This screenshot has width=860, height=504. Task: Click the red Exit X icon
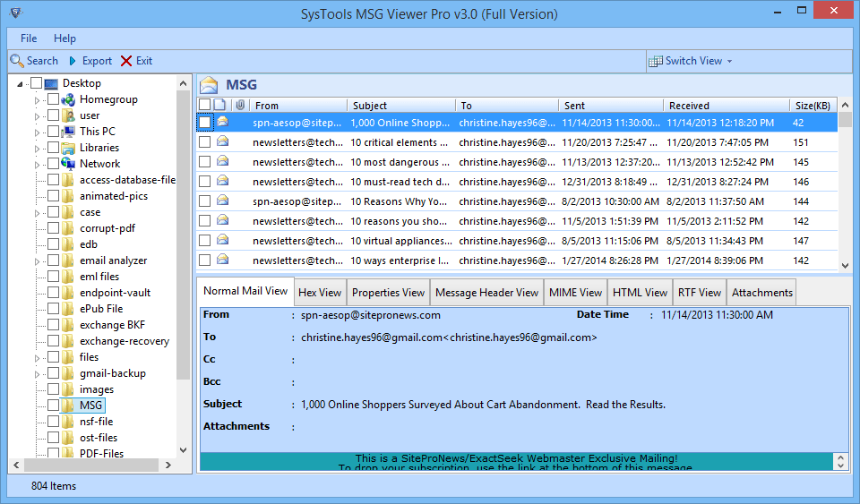pos(126,61)
